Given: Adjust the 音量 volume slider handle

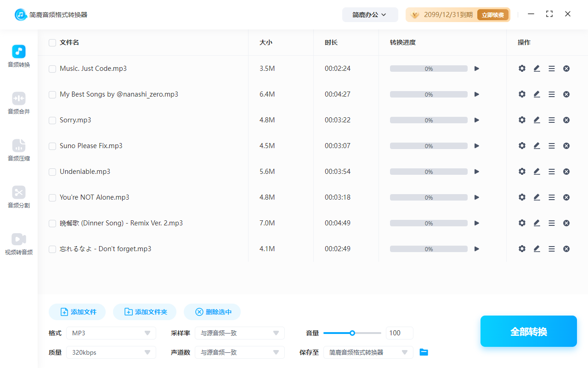Looking at the screenshot, I should 352,333.
